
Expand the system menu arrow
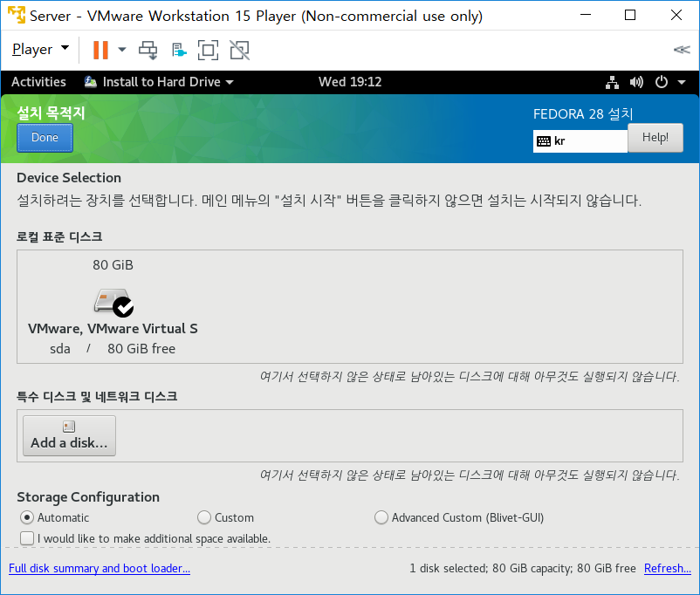coord(682,82)
